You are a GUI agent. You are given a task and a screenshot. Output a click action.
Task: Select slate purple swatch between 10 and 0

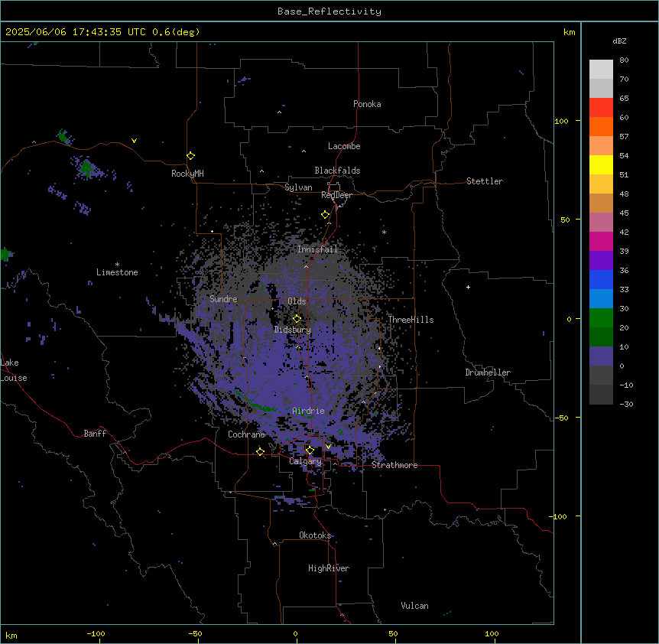[601, 356]
